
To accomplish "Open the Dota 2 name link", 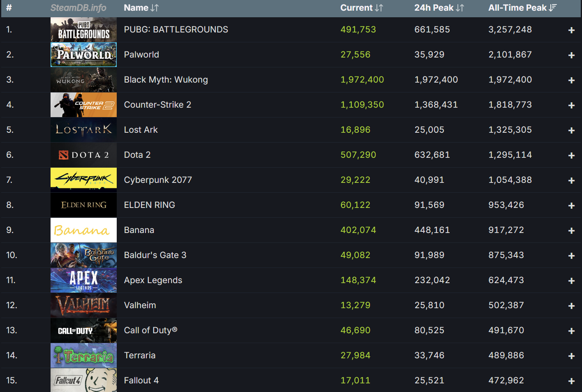I will (137, 155).
